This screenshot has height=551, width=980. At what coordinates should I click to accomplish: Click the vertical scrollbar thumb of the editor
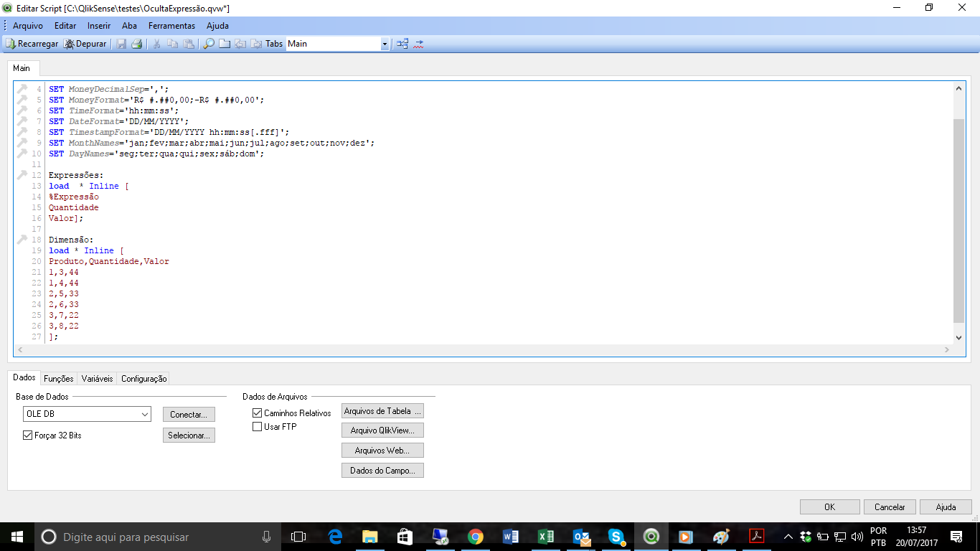[959, 221]
